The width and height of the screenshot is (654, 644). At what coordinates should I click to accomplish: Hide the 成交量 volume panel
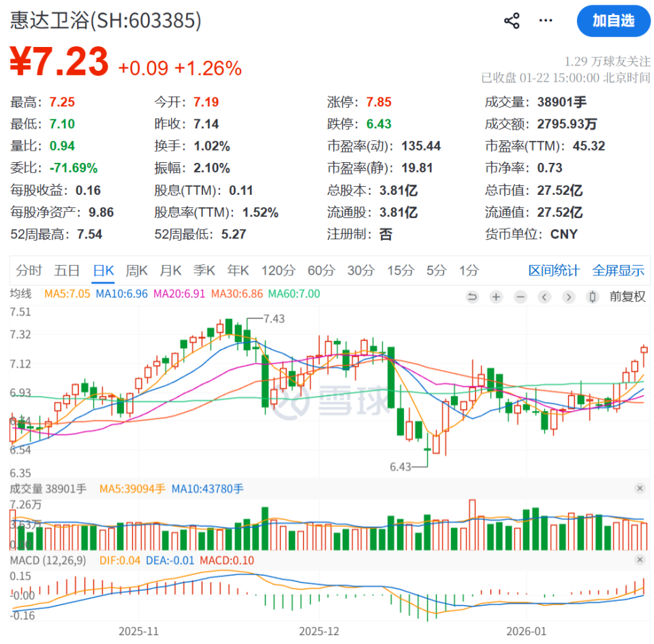click(x=639, y=488)
